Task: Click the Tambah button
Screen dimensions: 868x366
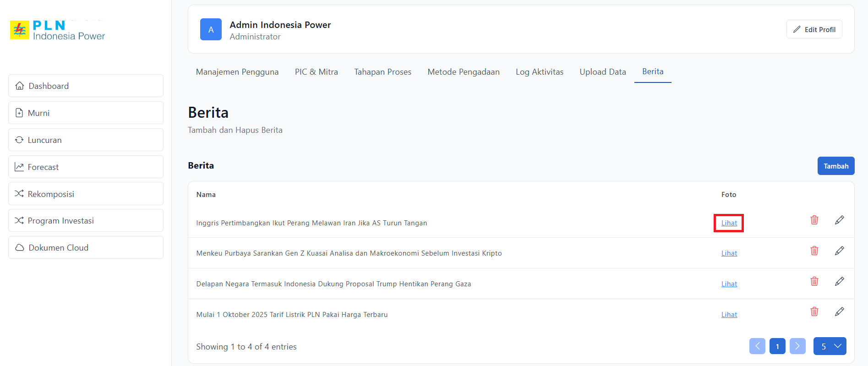Action: pos(835,166)
